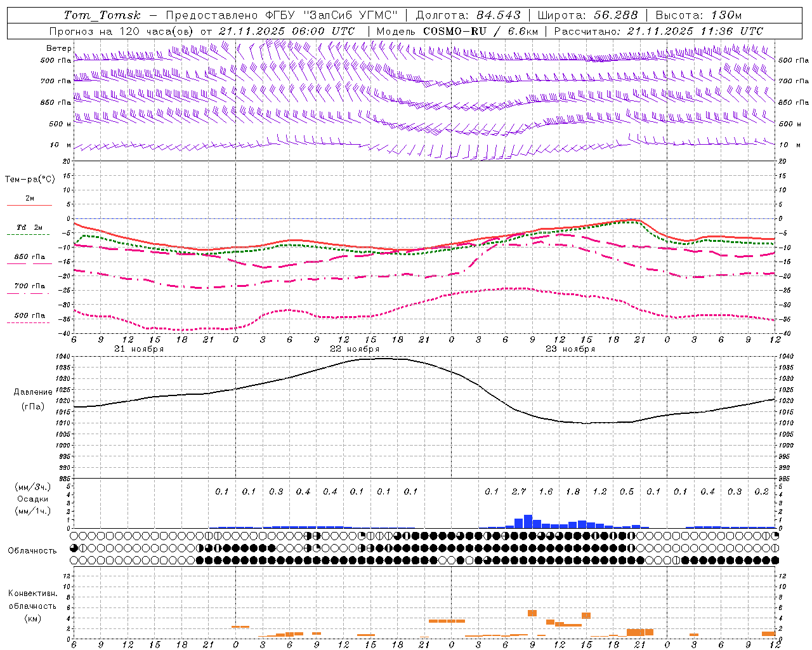Viewport: 812px width, 650px height.
Task: Click the 985 tick on right pressure axis
Action: click(785, 479)
